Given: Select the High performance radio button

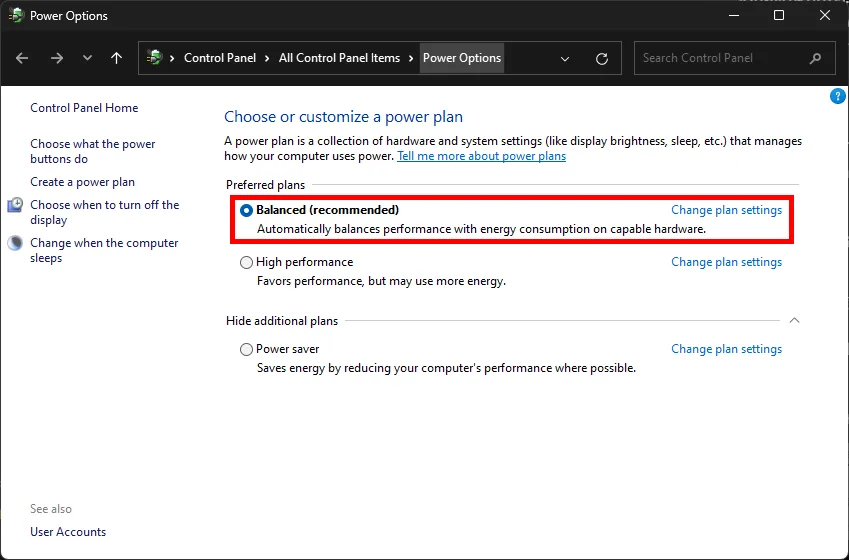Looking at the screenshot, I should [x=246, y=262].
